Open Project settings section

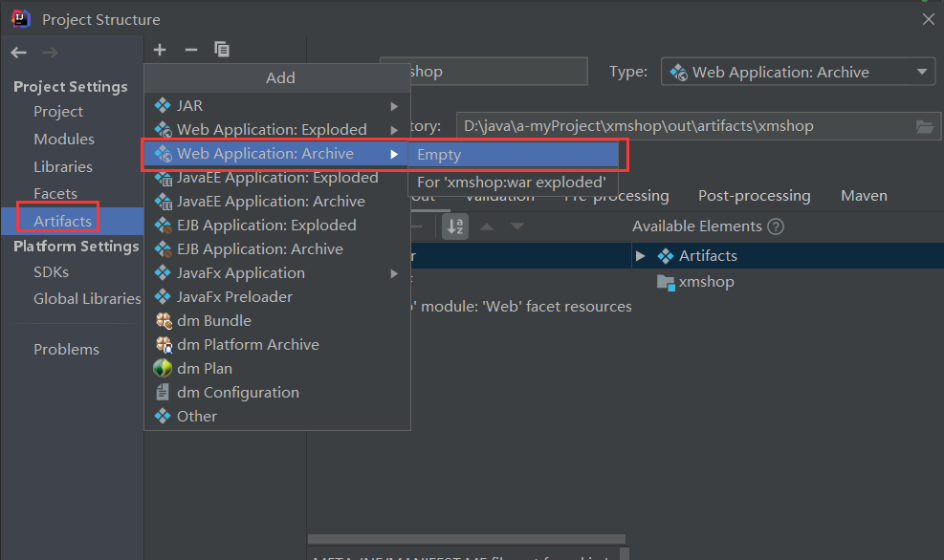(58, 112)
